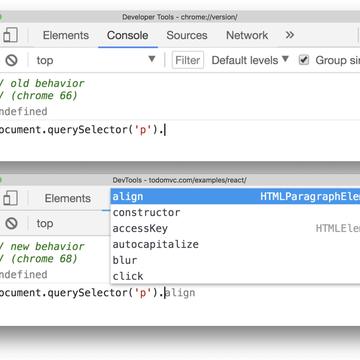Toggle device toolbar icon in lower DevTools window
This screenshot has height=360, width=360.
[x=10, y=198]
